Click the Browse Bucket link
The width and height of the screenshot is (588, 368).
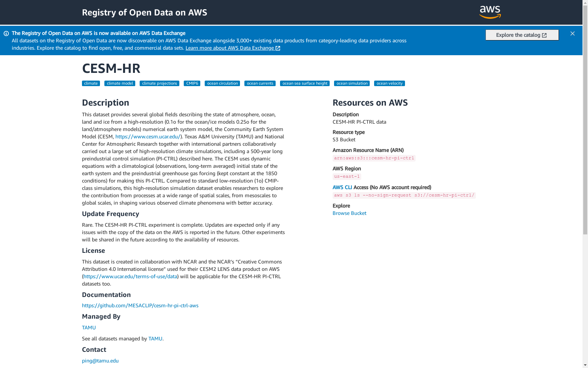349,213
